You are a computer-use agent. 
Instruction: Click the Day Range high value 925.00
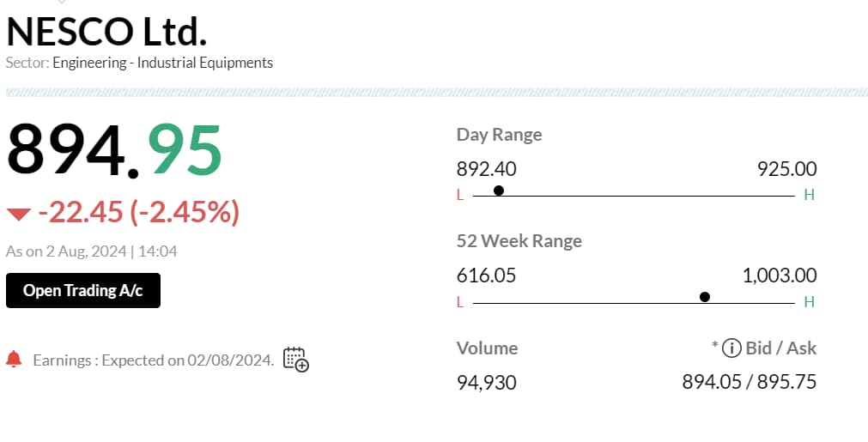(x=786, y=169)
